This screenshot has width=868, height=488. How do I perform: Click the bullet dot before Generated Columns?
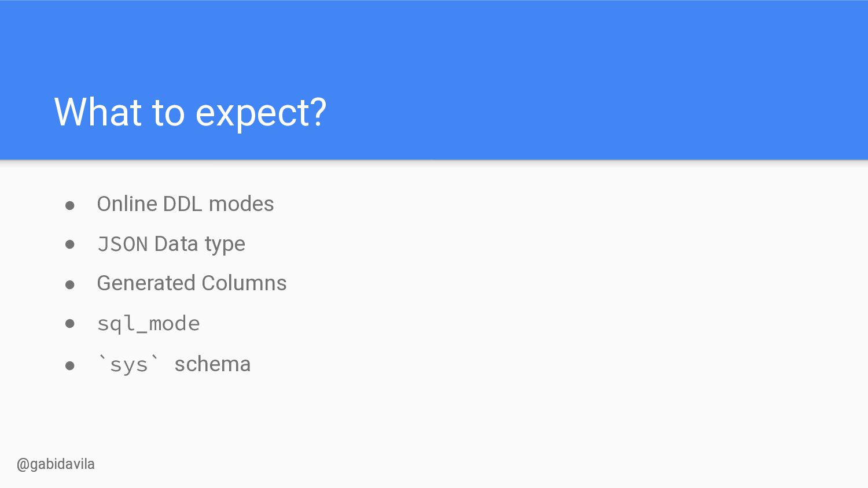70,284
